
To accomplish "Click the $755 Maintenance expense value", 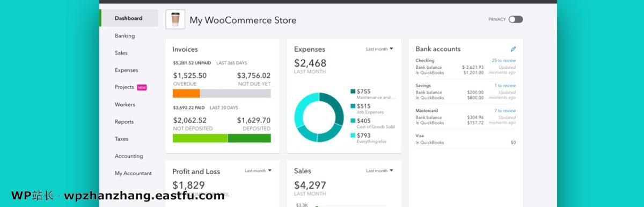I will 364,91.
